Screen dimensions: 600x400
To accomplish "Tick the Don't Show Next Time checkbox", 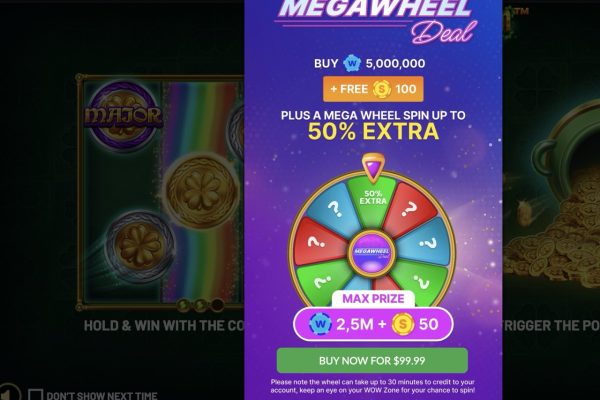I will click(35, 395).
